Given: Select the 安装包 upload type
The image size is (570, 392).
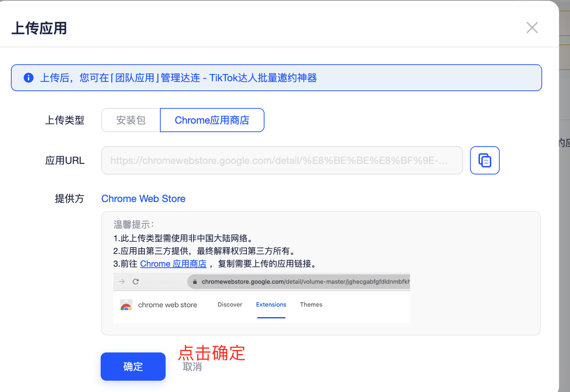Looking at the screenshot, I should point(131,120).
